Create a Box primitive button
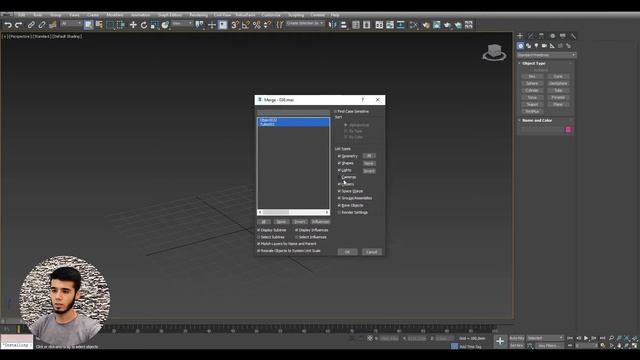Screen dimensions: 640x360 point(532,76)
